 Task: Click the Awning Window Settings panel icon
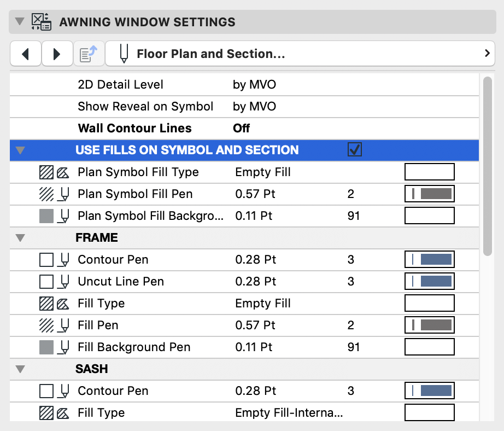pyautogui.click(x=42, y=22)
